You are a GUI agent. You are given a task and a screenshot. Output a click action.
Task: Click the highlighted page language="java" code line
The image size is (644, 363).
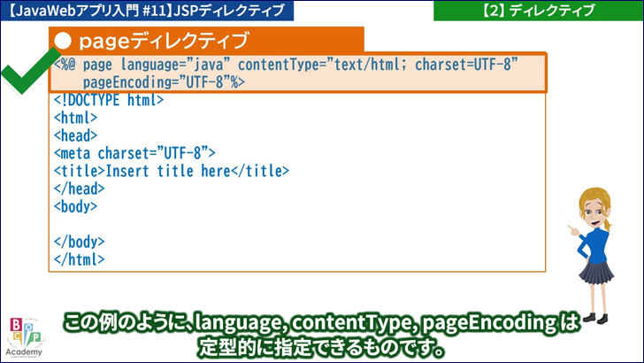pyautogui.click(x=285, y=65)
